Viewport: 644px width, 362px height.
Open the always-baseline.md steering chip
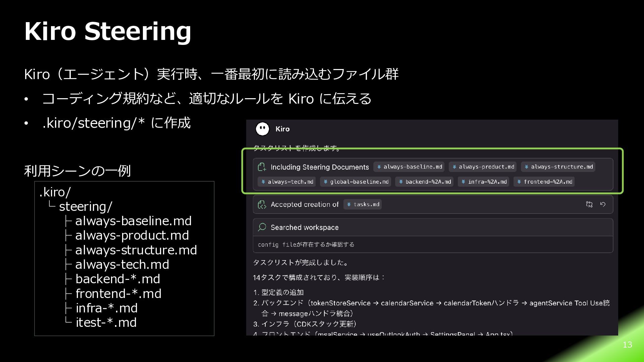coord(409,167)
